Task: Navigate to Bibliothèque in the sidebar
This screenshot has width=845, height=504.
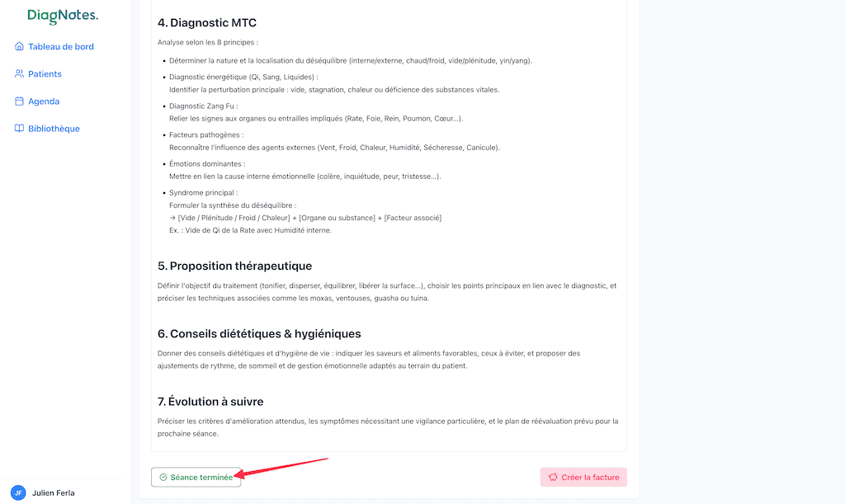Action: coord(52,128)
